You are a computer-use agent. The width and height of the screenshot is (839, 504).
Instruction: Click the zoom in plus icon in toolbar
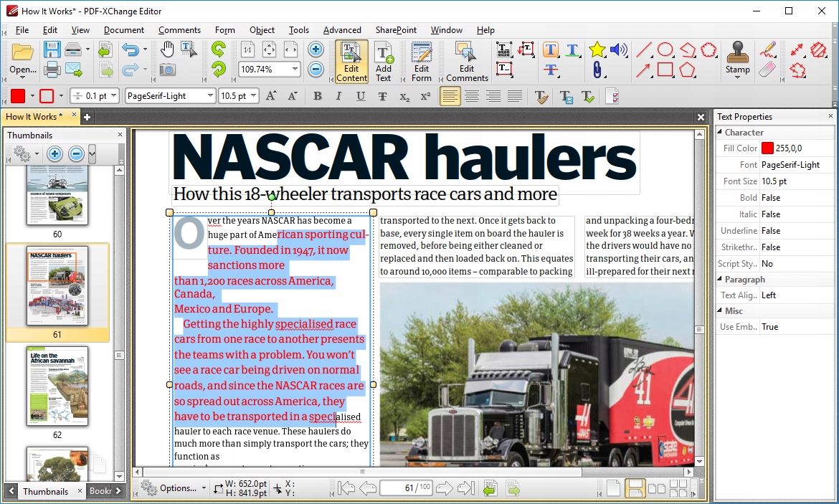316,49
